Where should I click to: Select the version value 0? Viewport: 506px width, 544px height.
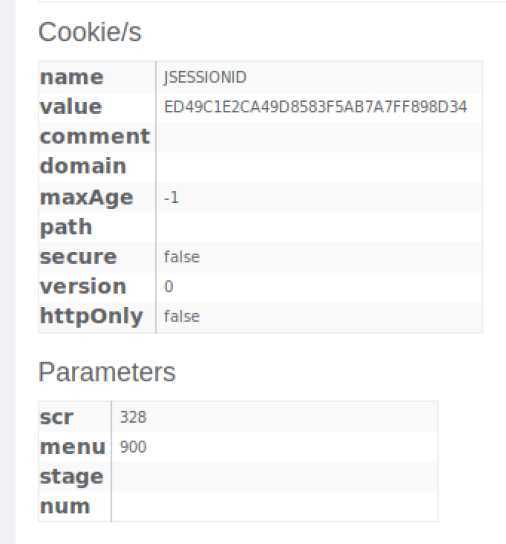click(169, 287)
